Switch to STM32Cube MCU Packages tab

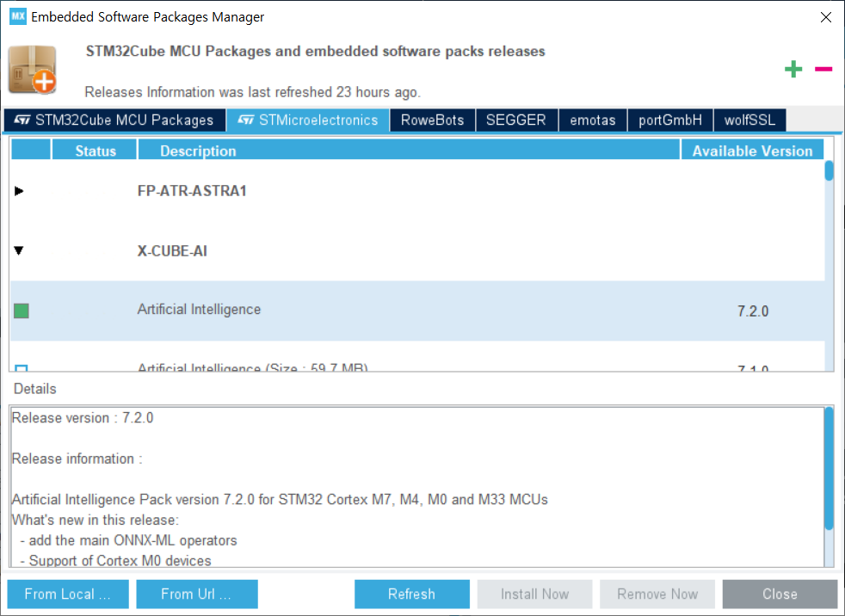click(114, 120)
